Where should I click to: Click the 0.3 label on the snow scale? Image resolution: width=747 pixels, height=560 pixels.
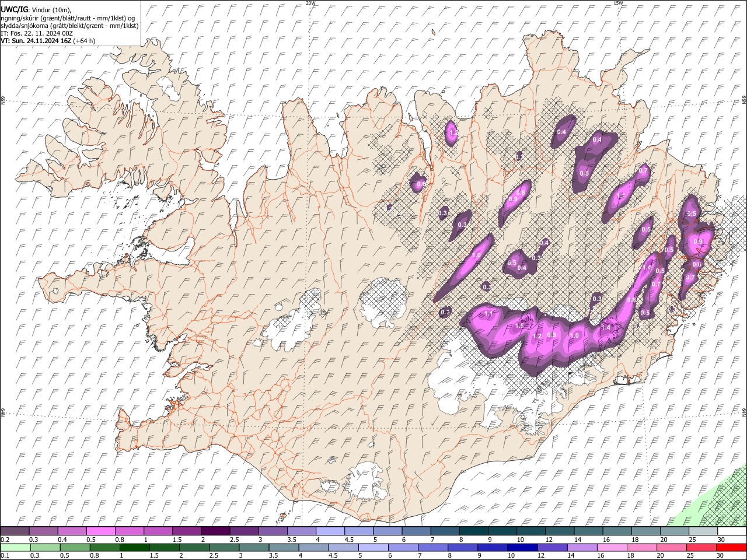coord(34,540)
